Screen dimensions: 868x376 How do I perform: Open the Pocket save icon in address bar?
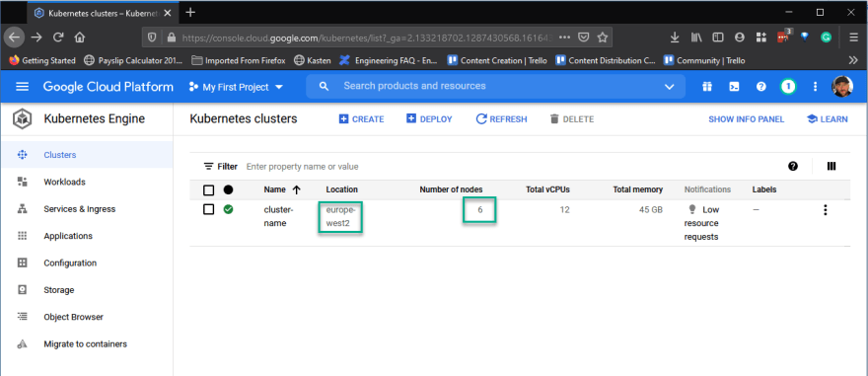tap(584, 38)
